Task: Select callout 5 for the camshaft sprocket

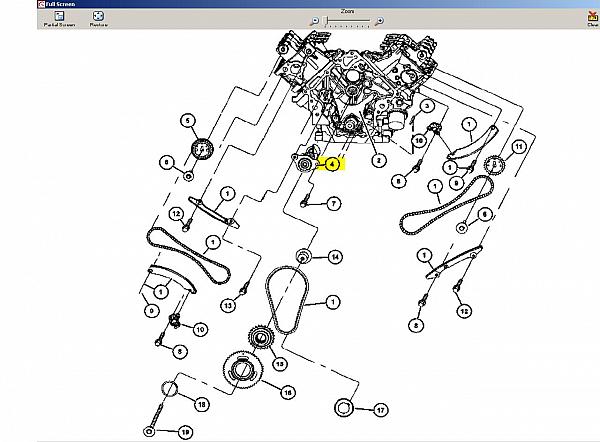Action: (188, 121)
